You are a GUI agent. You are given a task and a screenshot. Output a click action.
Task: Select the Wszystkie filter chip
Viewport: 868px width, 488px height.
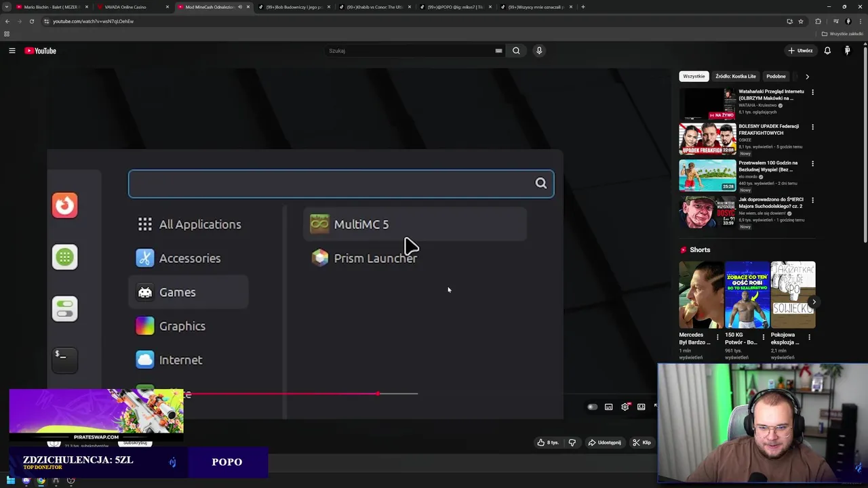tap(694, 77)
